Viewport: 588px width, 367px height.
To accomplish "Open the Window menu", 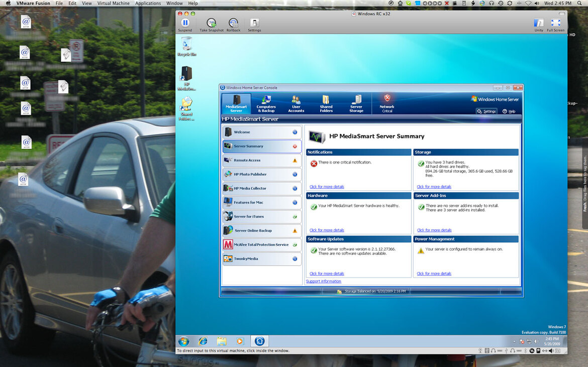I will tap(174, 4).
